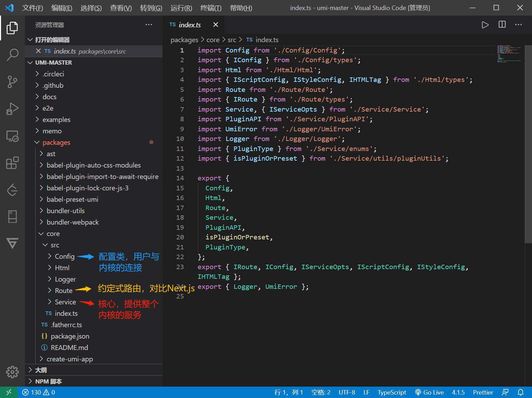Open the triangle-shaped activity bar icon
This screenshot has height=398, width=532.
point(12,243)
